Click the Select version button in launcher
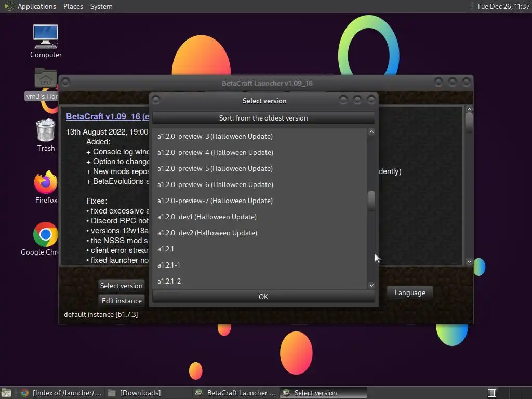 (x=121, y=286)
